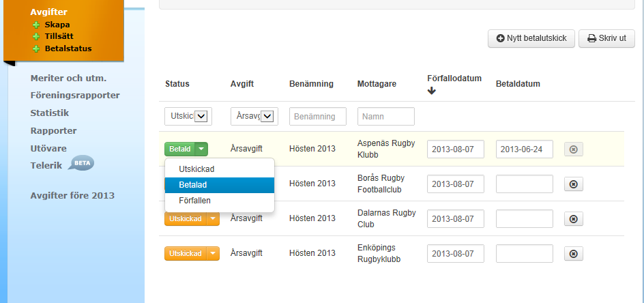Click the green plus icon beside Betalstatus
The image size is (644, 303).
pos(36,49)
